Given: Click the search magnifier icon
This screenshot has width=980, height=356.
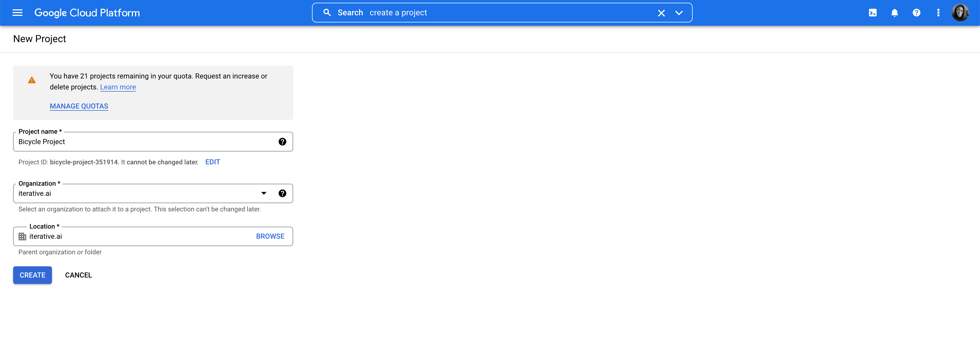Looking at the screenshot, I should [327, 13].
